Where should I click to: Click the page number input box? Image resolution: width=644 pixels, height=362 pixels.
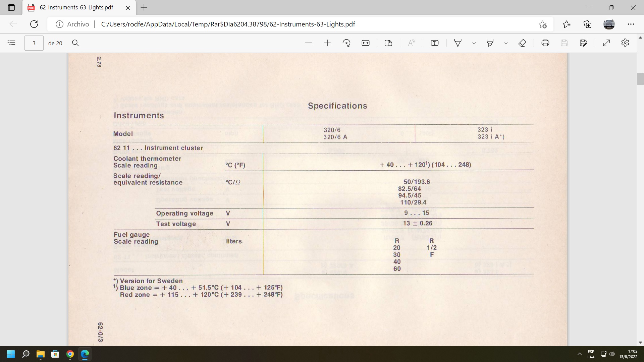34,43
